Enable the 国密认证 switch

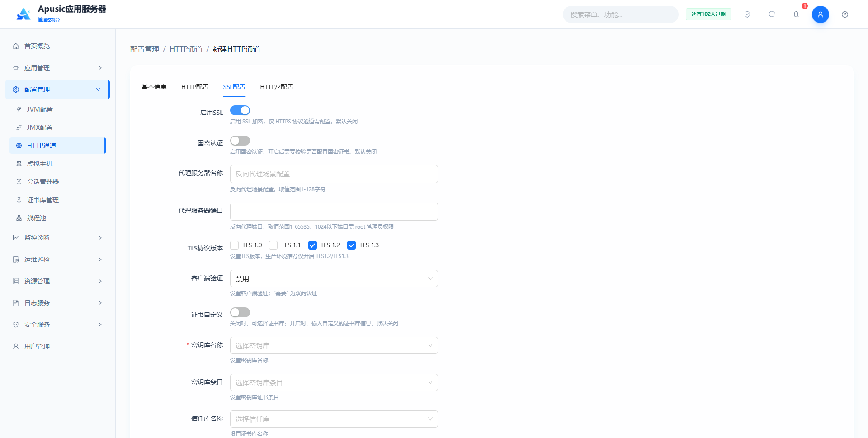[240, 141]
